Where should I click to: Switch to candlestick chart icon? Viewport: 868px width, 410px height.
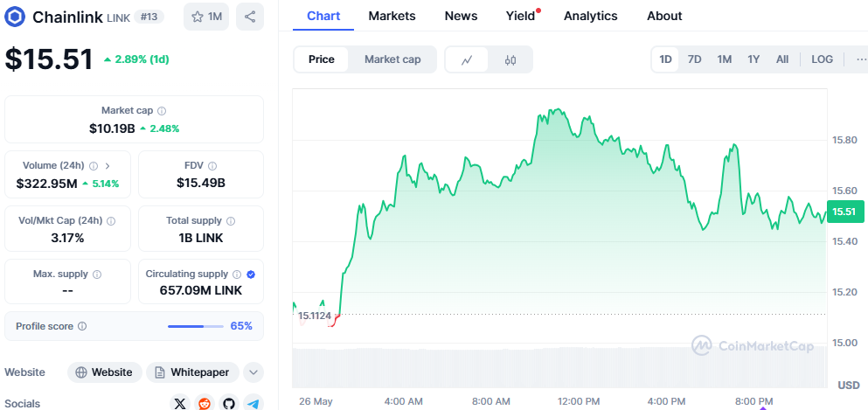[x=510, y=59]
